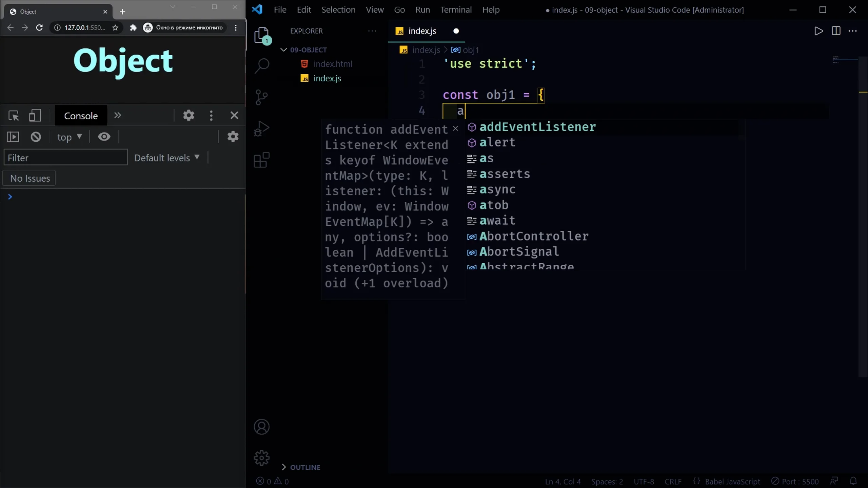Image resolution: width=868 pixels, height=488 pixels.
Task: Click the DevTools inspect element icon
Action: (14, 116)
